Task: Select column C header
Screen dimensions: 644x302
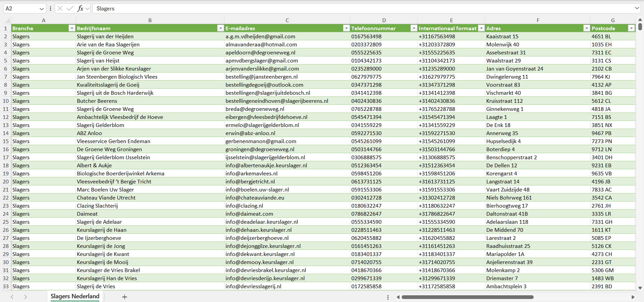Action: 287,20
